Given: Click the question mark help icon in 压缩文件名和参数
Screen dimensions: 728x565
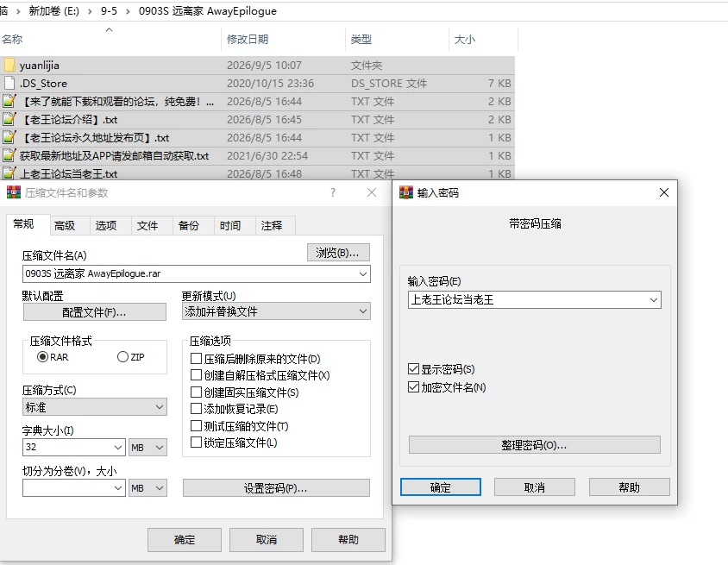Looking at the screenshot, I should pyautogui.click(x=333, y=192).
